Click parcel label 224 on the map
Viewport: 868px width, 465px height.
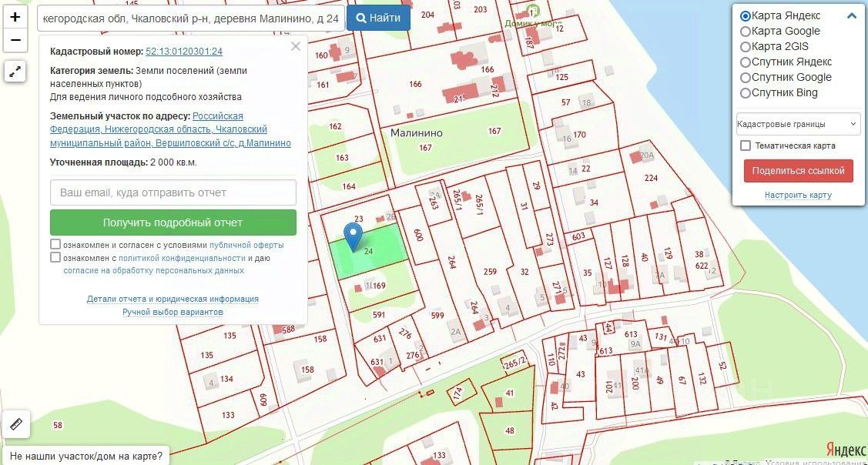[x=651, y=178]
